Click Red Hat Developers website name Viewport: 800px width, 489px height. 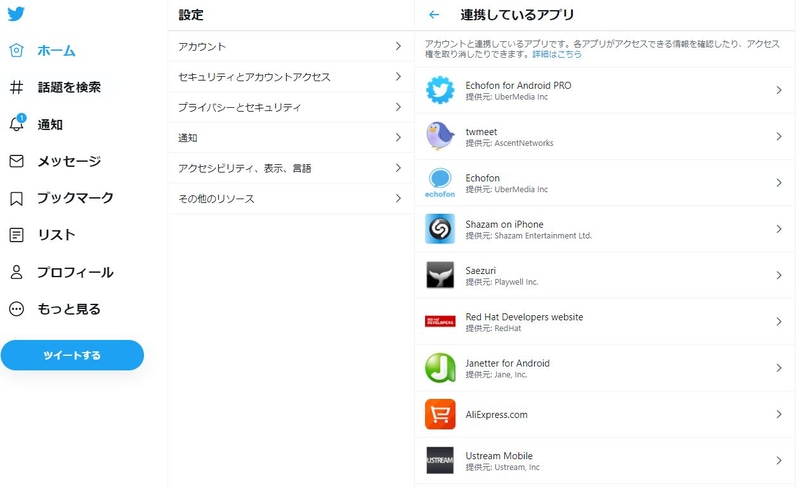524,317
